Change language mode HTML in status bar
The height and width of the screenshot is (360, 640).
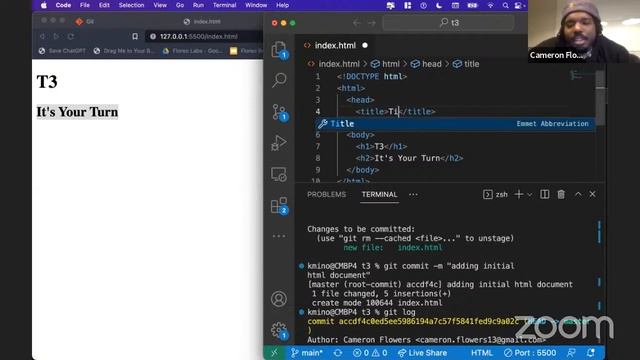click(482, 353)
